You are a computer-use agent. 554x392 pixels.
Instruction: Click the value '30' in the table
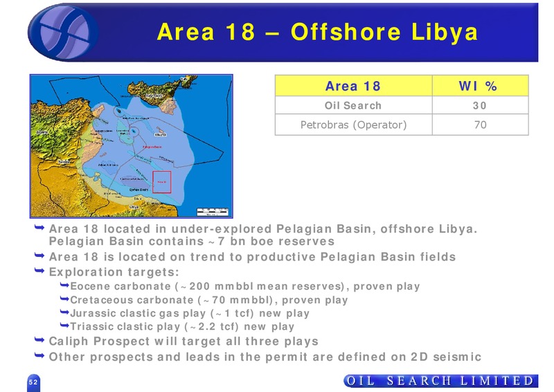[480, 105]
